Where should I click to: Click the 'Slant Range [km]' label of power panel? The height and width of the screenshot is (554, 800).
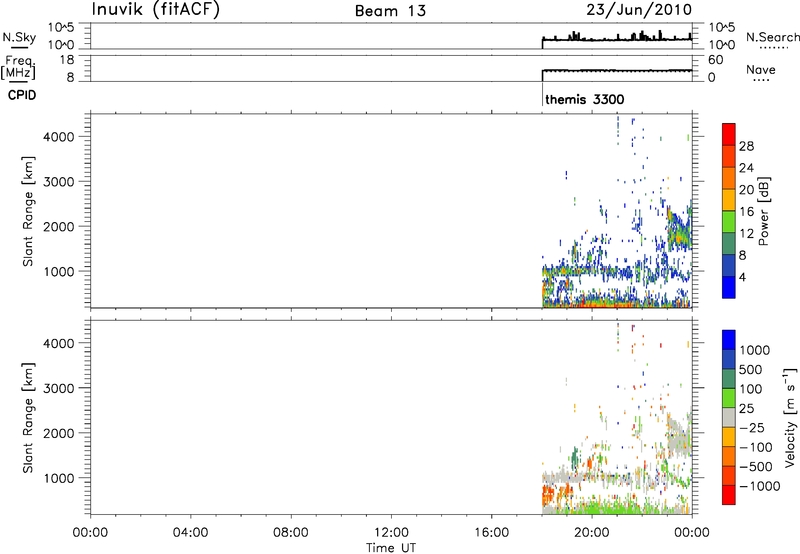coord(28,211)
